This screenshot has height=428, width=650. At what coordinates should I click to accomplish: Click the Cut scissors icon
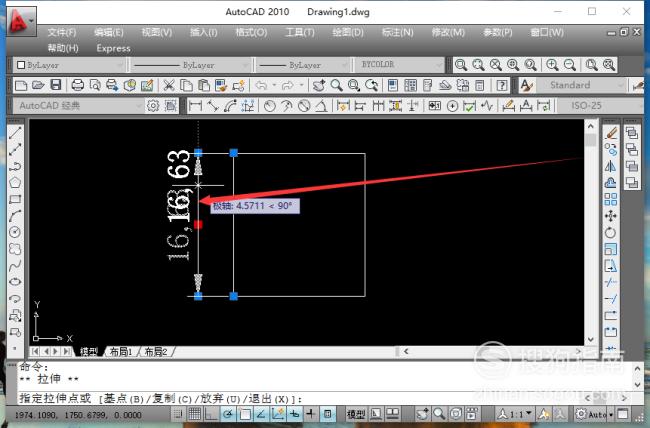[169, 85]
